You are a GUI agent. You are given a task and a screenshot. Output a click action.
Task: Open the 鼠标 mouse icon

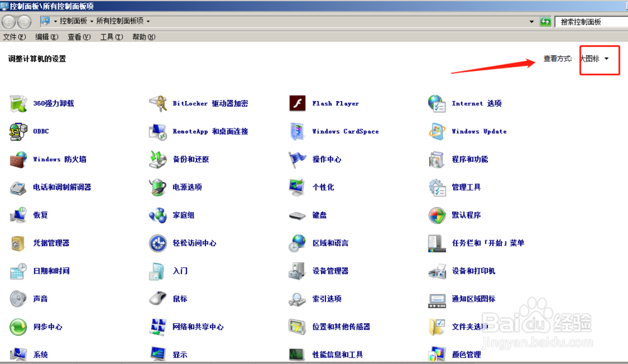(x=158, y=299)
